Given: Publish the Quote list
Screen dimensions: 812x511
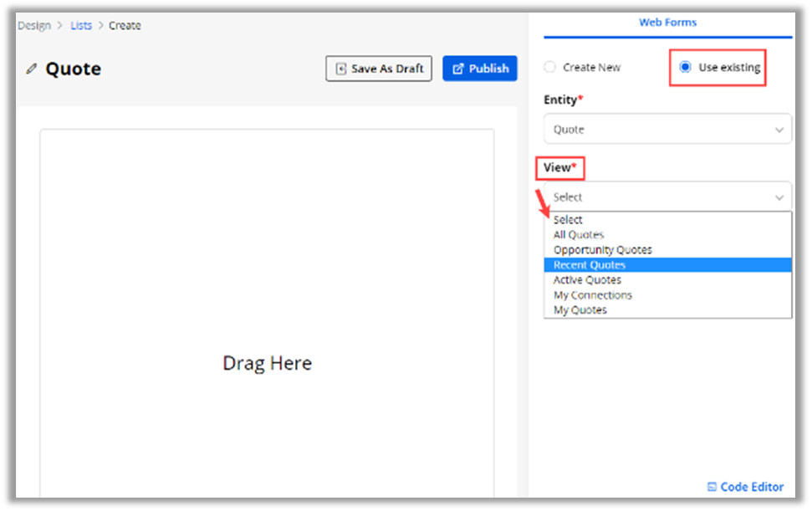Looking at the screenshot, I should [x=480, y=69].
